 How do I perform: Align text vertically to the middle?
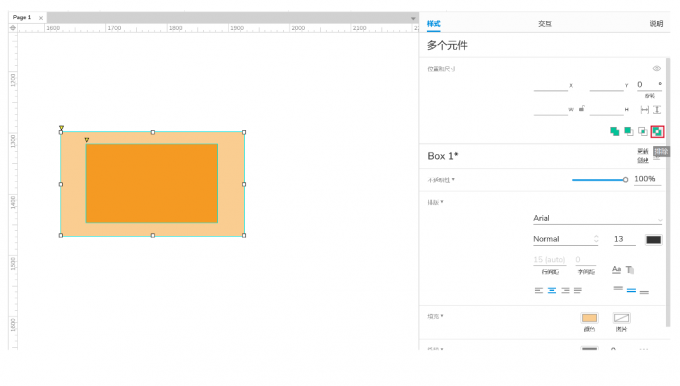(631, 290)
